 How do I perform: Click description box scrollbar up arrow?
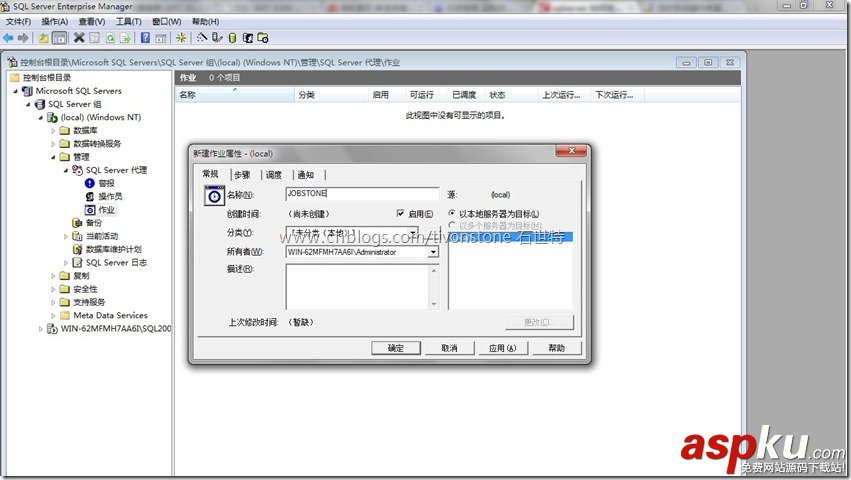pos(434,270)
